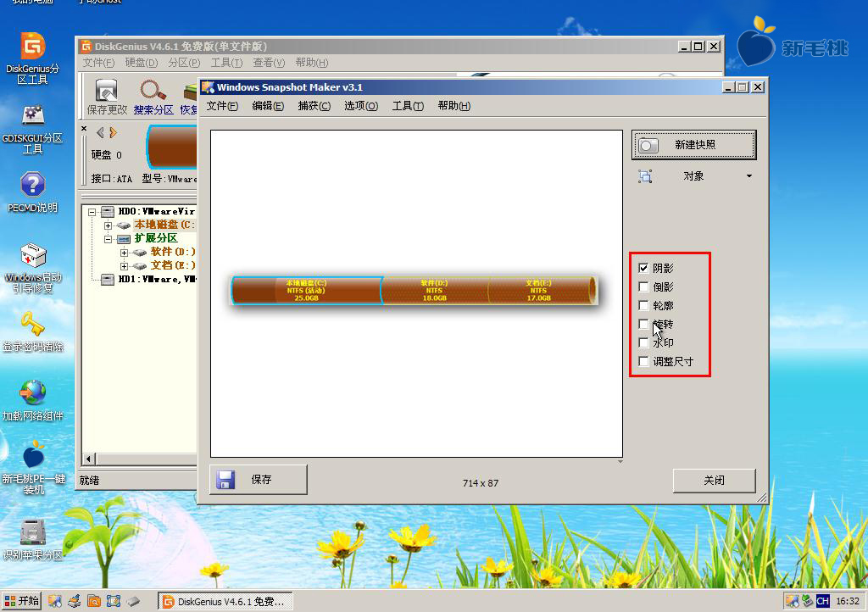Click the 714 x 87 size label
Image resolution: width=868 pixels, height=612 pixels.
[481, 483]
